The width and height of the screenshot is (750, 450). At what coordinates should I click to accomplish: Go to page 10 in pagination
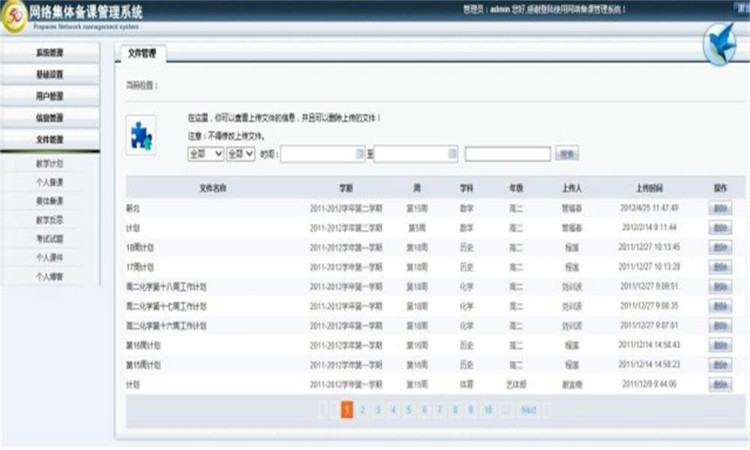pyautogui.click(x=488, y=410)
